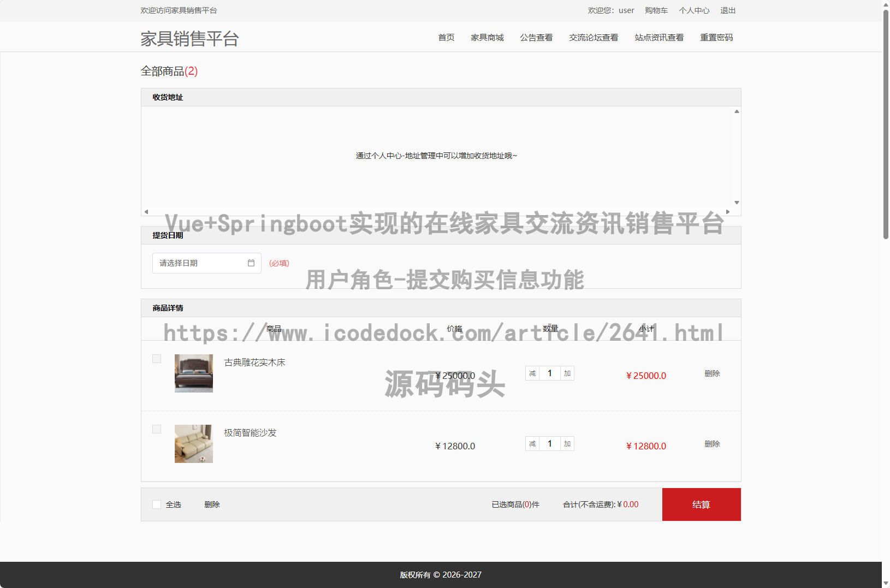Open 个人中心 in the top bar

coord(694,10)
